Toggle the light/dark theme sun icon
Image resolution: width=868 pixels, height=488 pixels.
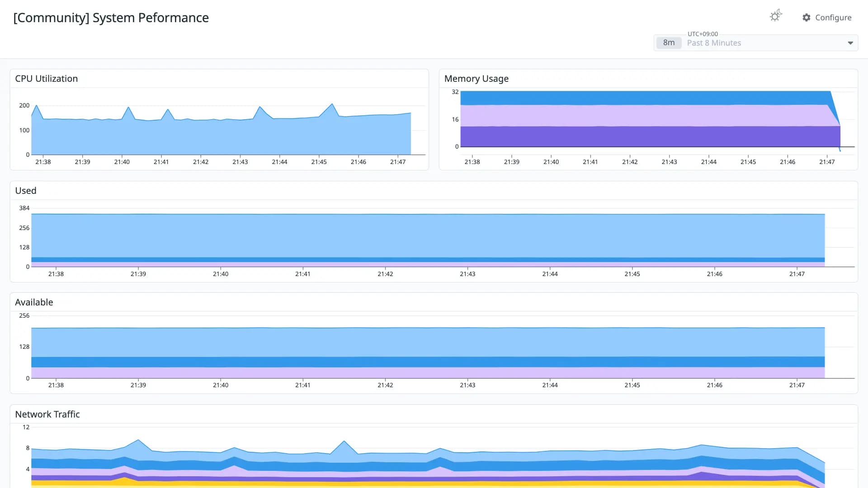[x=776, y=16]
